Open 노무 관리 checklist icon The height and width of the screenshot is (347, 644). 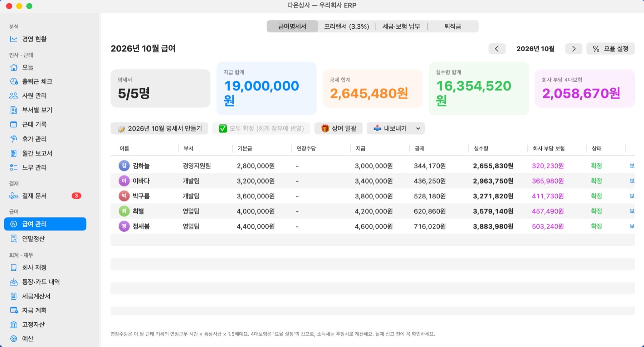pos(14,168)
